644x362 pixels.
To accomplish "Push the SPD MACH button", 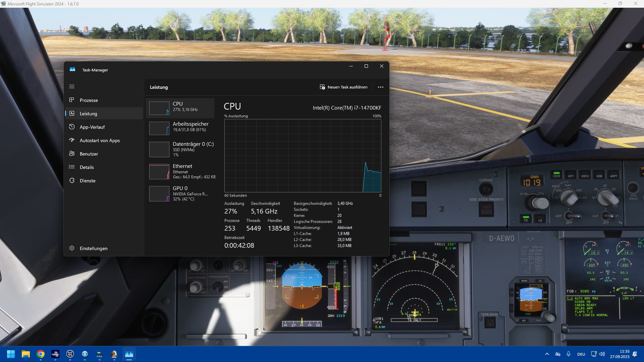I will [x=633, y=188].
